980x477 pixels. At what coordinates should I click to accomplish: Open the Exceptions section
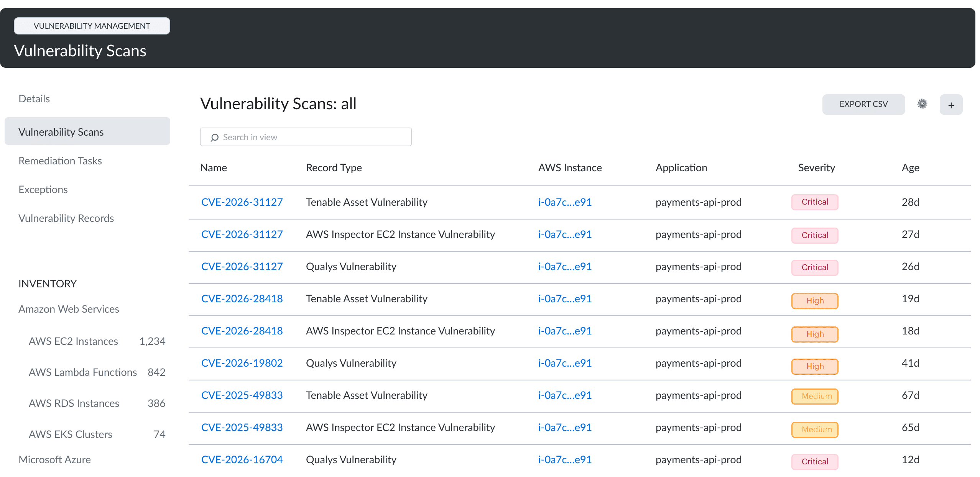(43, 189)
